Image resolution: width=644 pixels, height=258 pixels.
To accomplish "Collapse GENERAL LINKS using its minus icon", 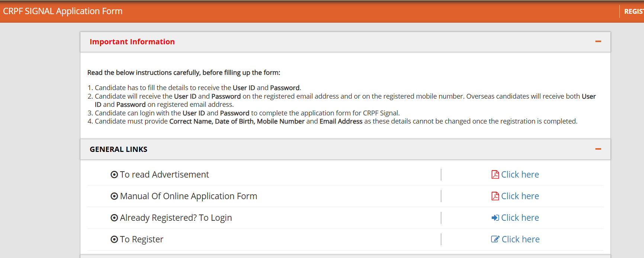I will [x=598, y=149].
